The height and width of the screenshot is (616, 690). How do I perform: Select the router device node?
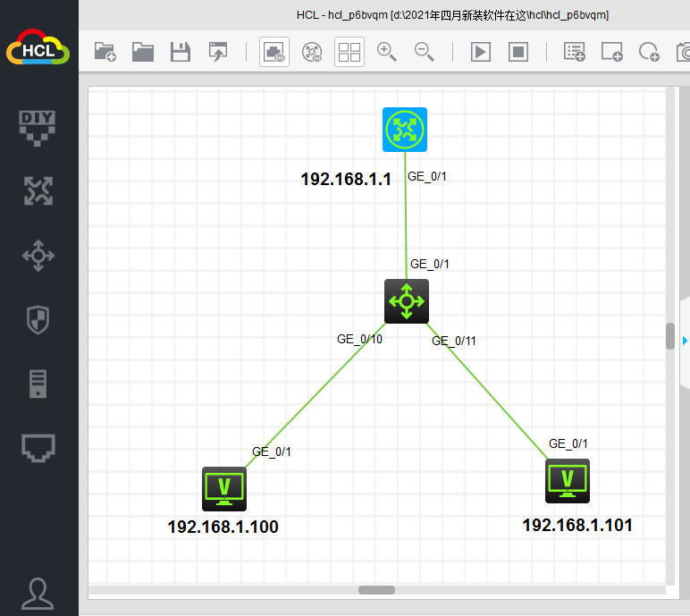click(405, 130)
